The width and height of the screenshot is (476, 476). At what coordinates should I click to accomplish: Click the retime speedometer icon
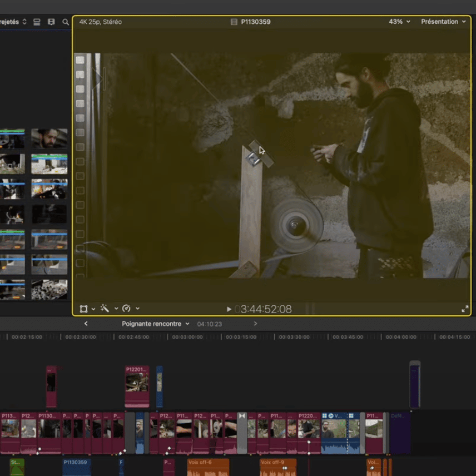(x=126, y=309)
